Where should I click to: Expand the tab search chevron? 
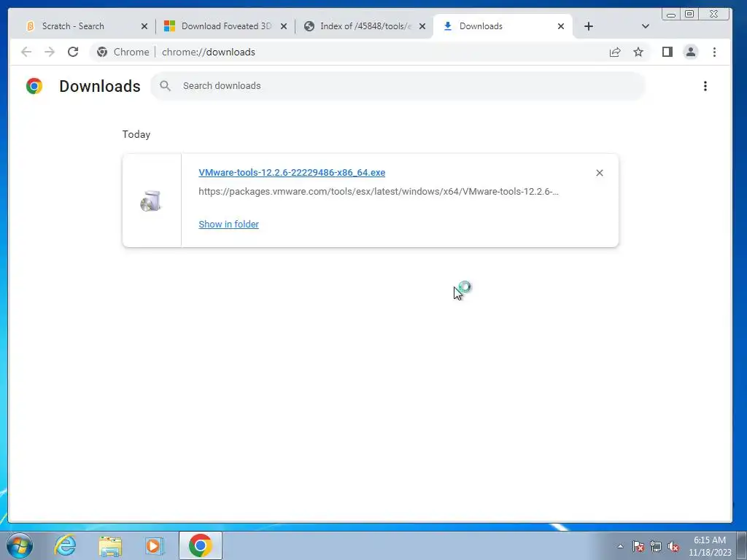pos(645,27)
